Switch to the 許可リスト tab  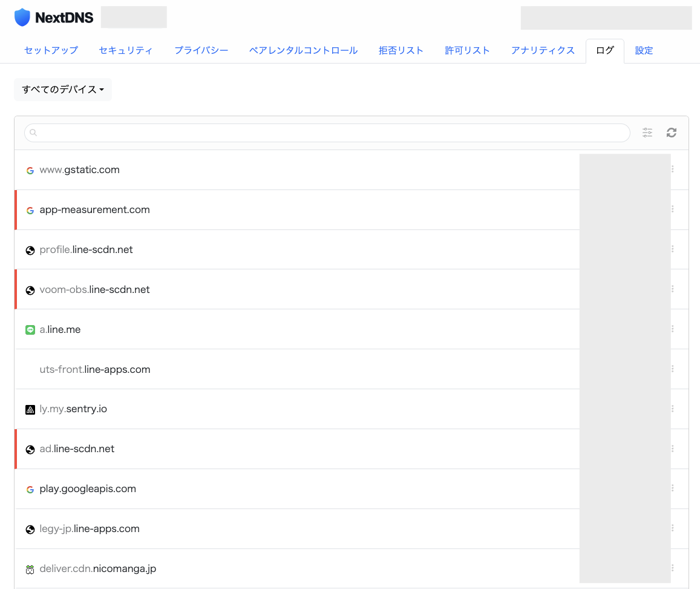click(x=468, y=50)
